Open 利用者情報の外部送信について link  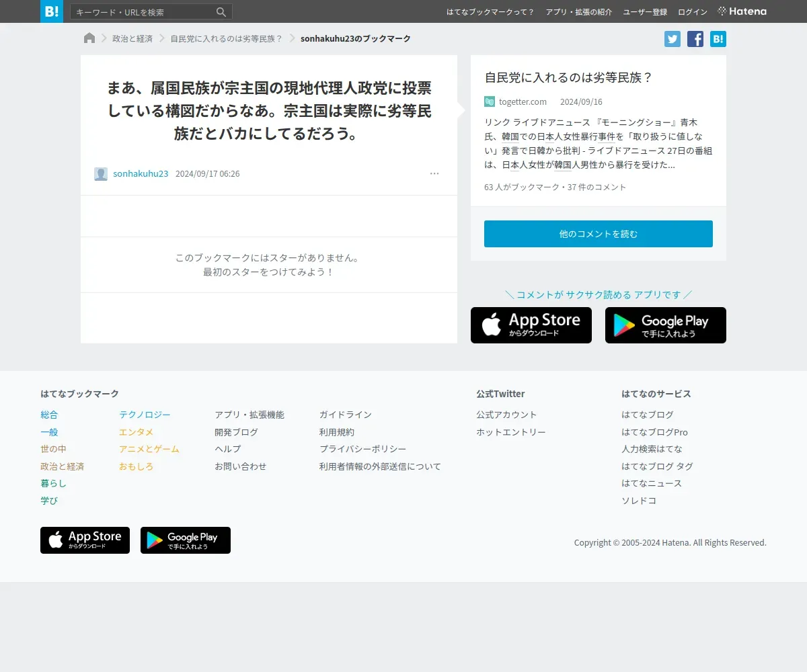click(380, 466)
